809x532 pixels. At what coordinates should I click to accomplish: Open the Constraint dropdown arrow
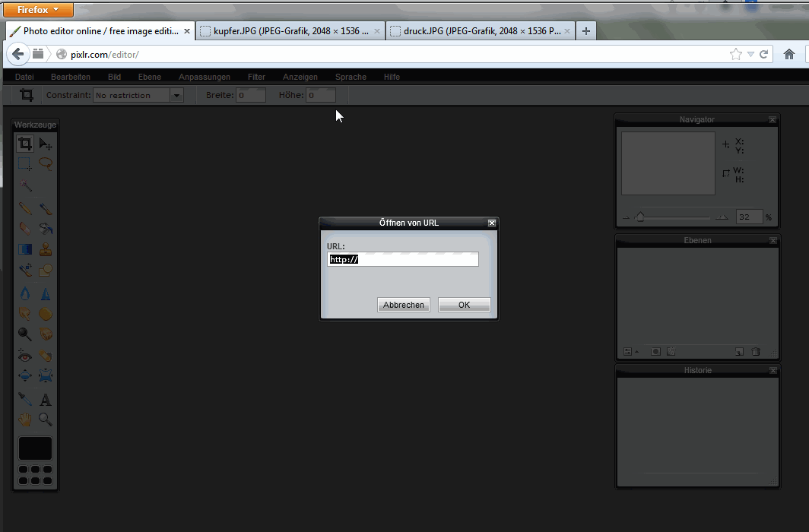176,95
